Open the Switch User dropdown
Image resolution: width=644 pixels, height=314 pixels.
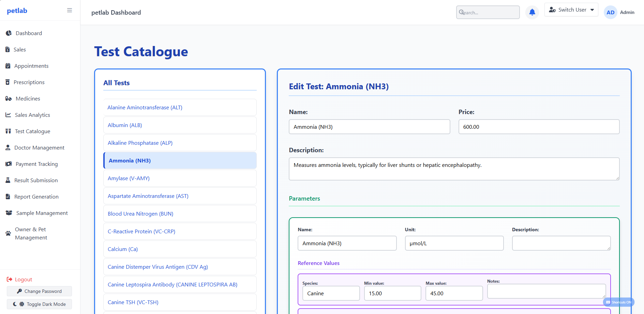(571, 10)
